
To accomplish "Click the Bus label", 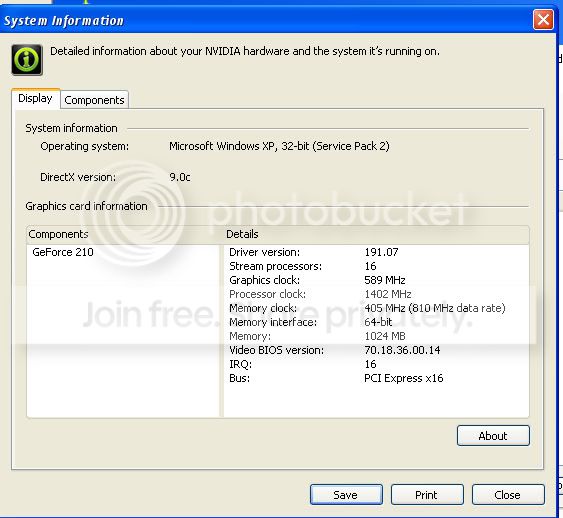I will point(239,378).
